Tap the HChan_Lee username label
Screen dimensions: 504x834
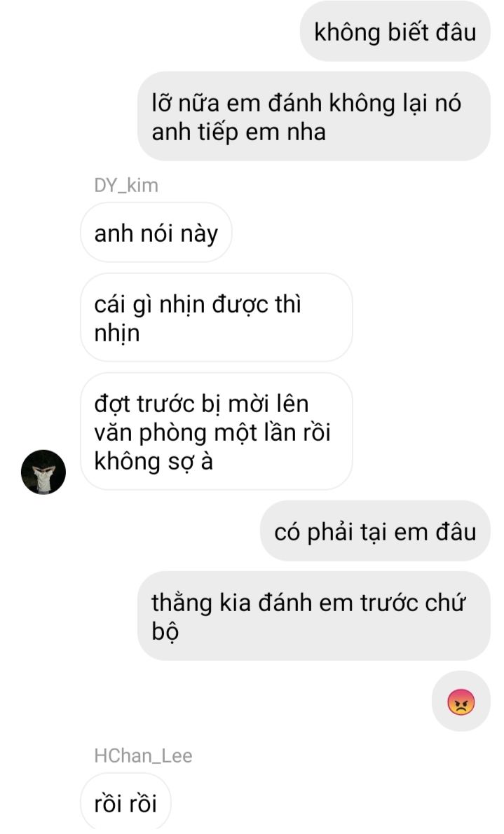click(x=143, y=756)
